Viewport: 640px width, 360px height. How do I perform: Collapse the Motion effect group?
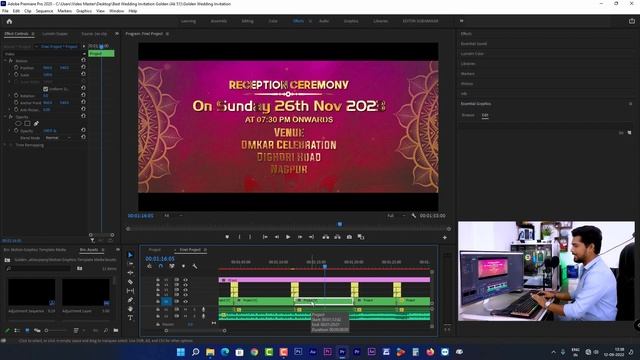tap(6, 61)
